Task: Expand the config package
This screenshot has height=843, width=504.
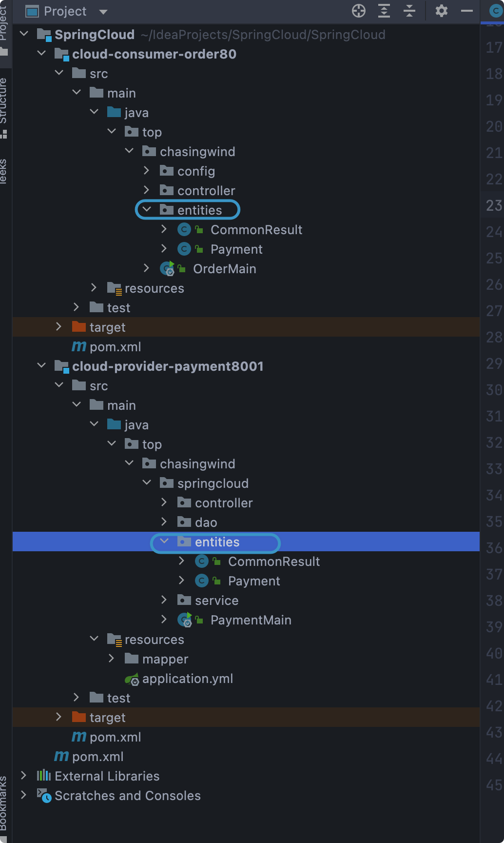Action: pos(147,171)
